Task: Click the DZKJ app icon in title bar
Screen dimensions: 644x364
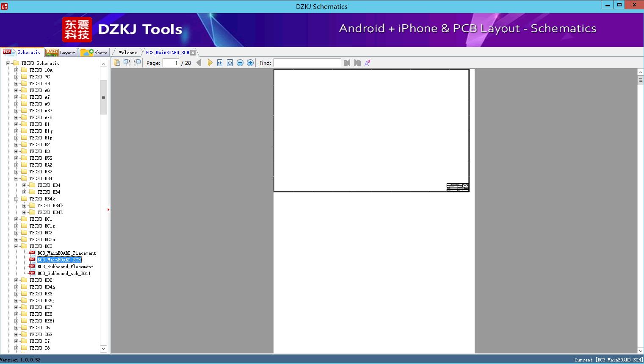Action: click(4, 6)
